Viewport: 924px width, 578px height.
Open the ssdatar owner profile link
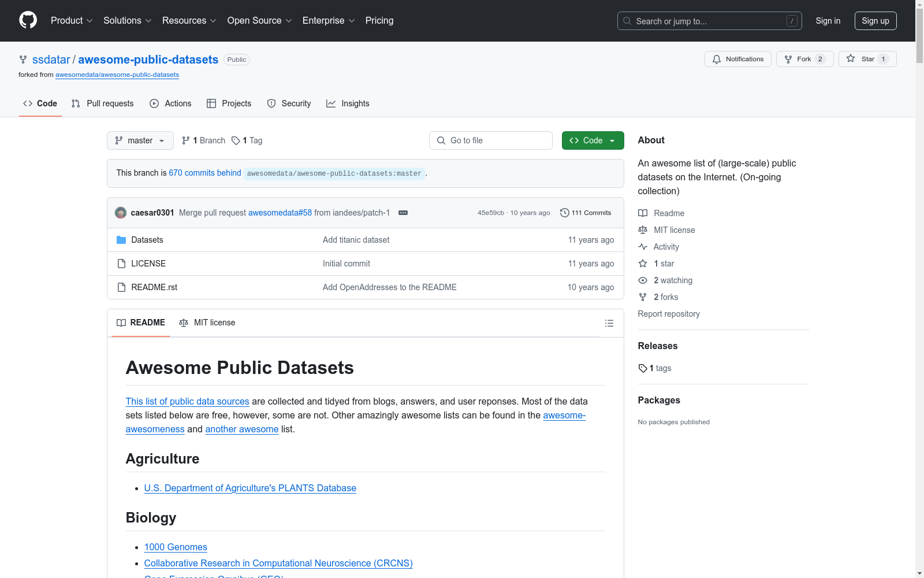[51, 60]
